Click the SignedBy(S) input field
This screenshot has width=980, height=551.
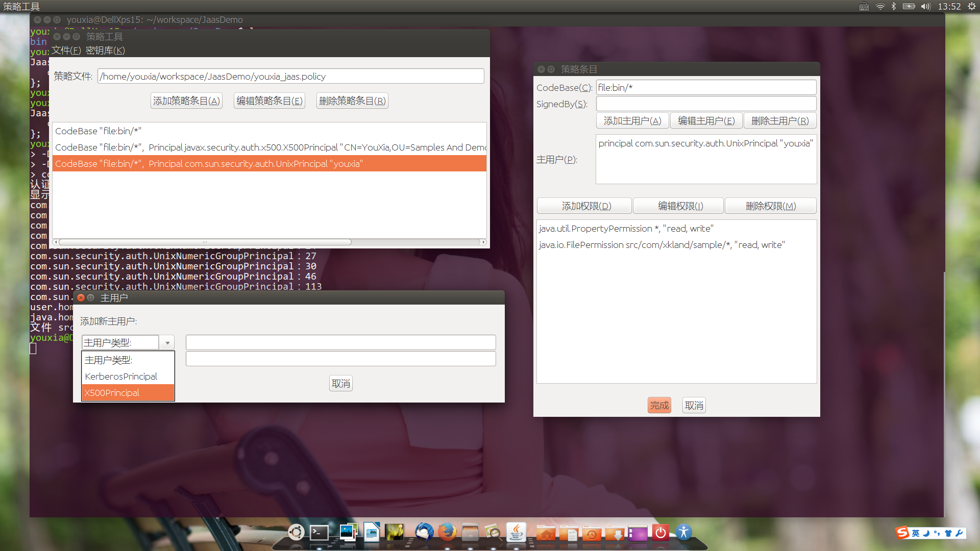coord(705,104)
